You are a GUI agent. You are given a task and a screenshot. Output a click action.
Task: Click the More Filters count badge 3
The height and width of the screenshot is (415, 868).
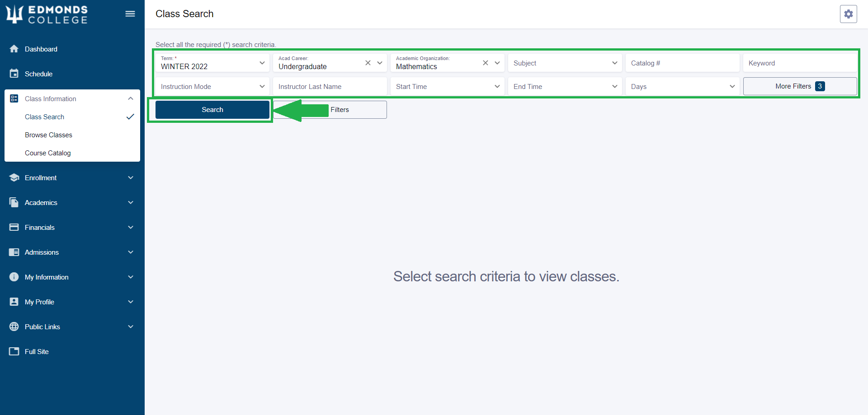click(820, 86)
